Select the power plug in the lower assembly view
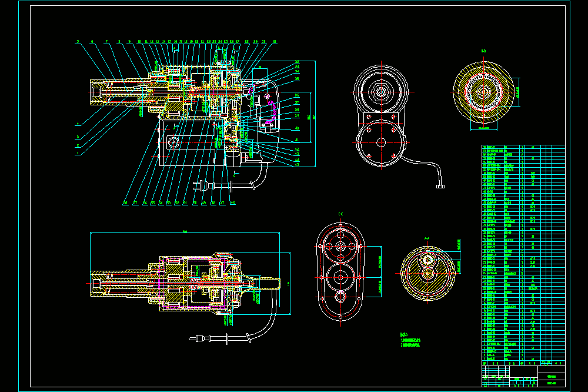Viewport: 588px width, 392px height. (199, 338)
